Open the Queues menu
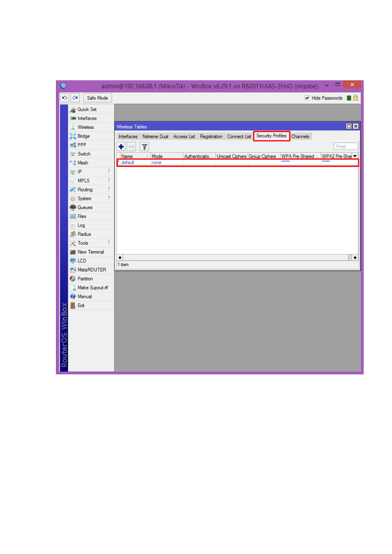 tap(91, 208)
